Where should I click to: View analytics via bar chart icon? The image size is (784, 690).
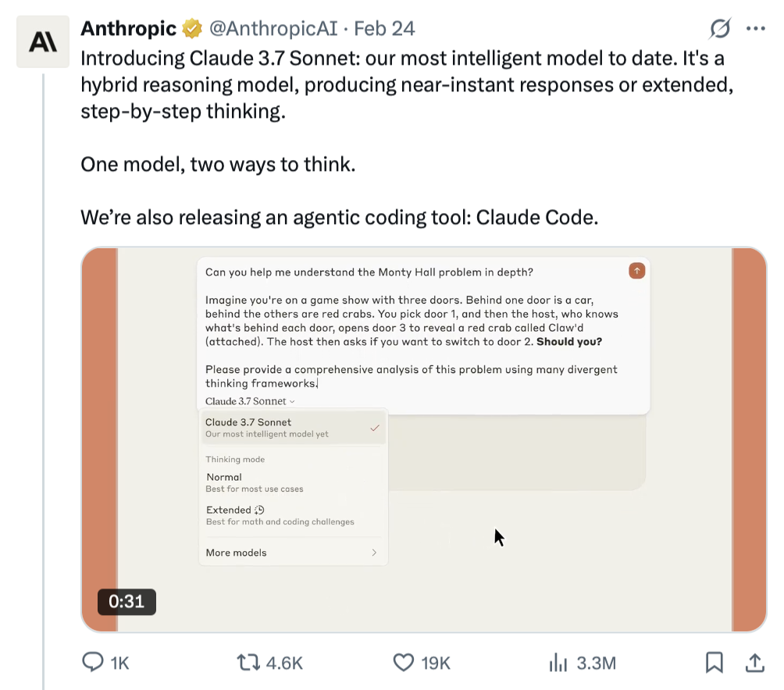click(558, 663)
